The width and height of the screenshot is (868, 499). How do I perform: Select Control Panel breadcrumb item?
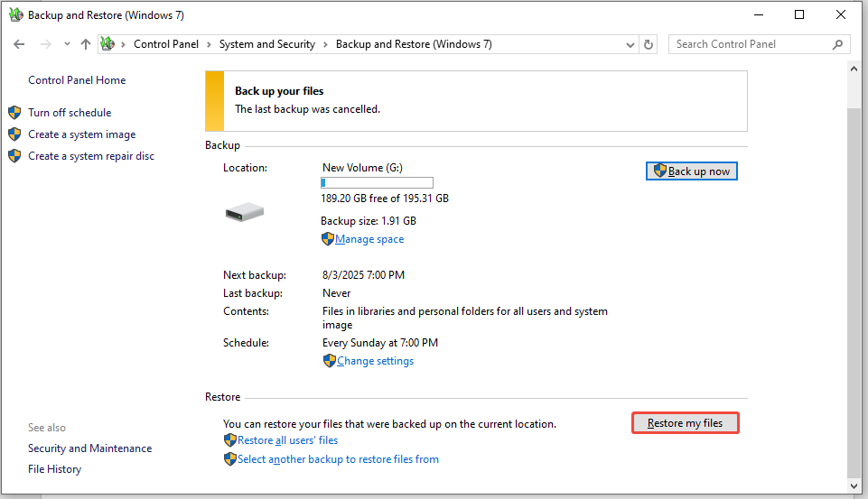pyautogui.click(x=166, y=44)
